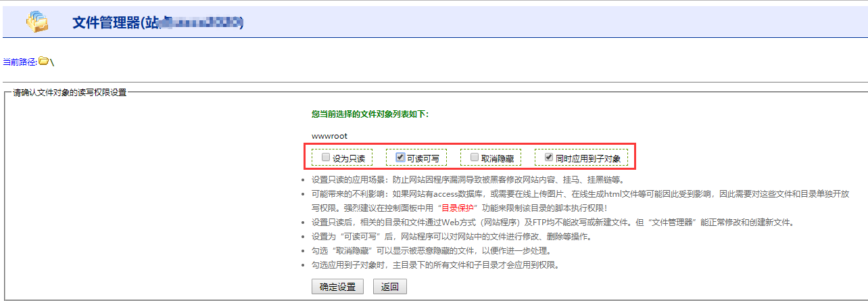
Task: Tick the 取消隐藏 checkbox
Action: (475, 158)
